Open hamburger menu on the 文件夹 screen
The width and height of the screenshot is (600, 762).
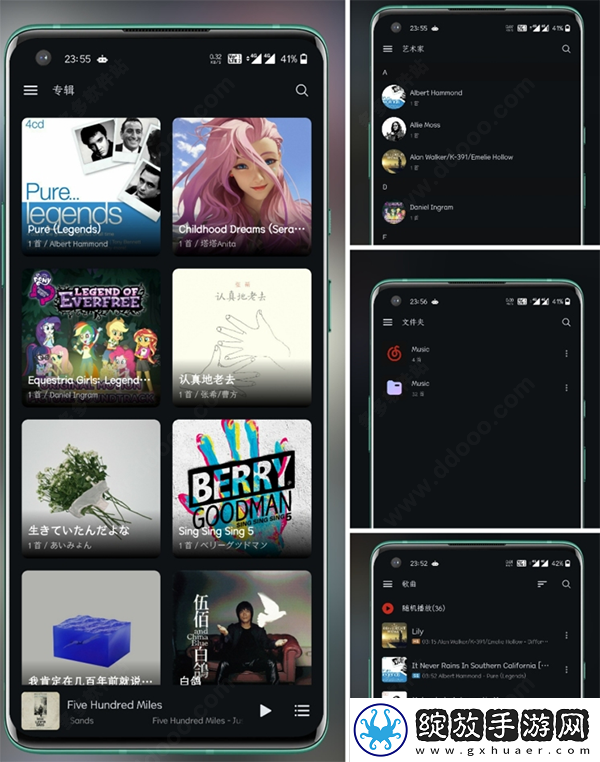coord(387,322)
